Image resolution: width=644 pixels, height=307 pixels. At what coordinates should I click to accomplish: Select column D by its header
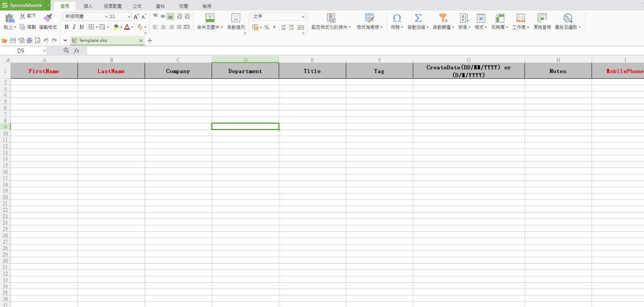tap(245, 60)
